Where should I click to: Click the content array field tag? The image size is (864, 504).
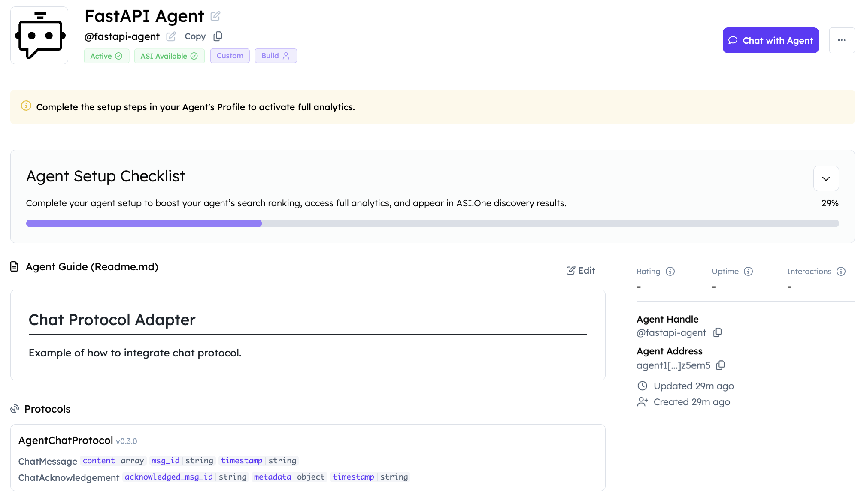click(113, 461)
